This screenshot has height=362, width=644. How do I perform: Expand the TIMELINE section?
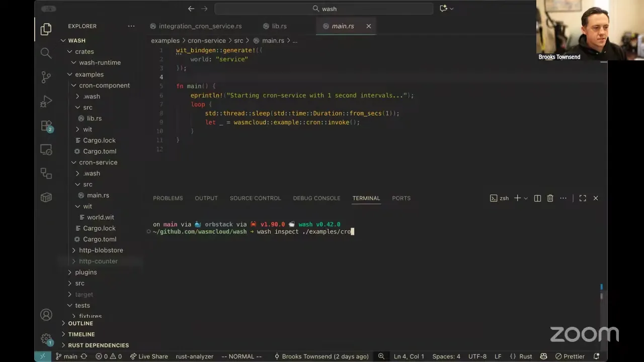coord(82,334)
